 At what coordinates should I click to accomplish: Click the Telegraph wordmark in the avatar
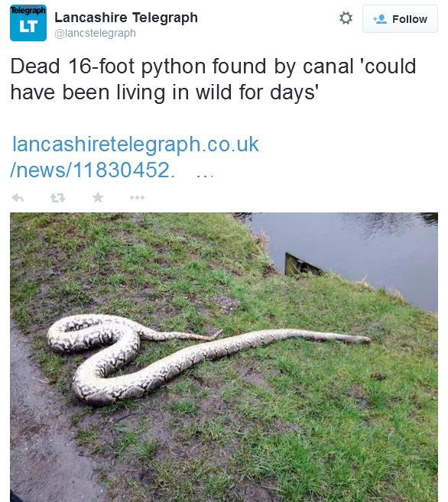pyautogui.click(x=28, y=10)
